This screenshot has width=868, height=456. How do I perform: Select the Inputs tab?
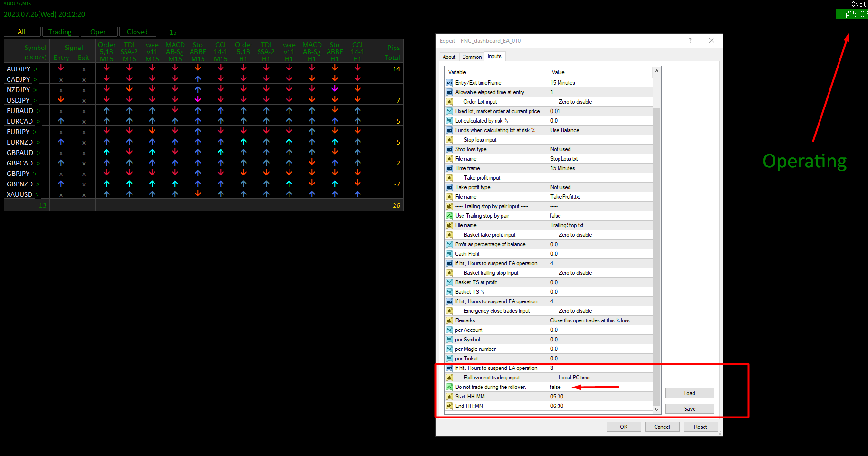click(494, 56)
